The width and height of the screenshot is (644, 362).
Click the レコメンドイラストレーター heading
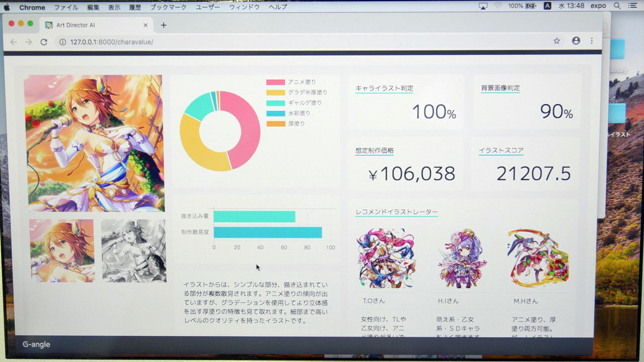point(396,212)
